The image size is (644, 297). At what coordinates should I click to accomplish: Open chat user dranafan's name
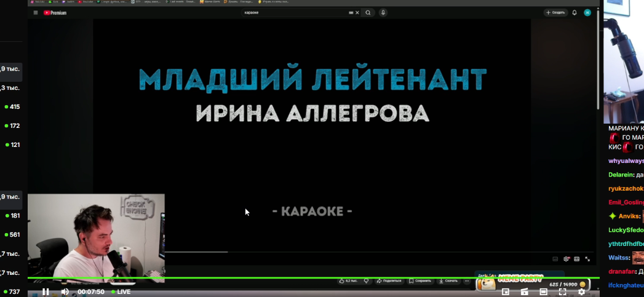pyautogui.click(x=622, y=272)
